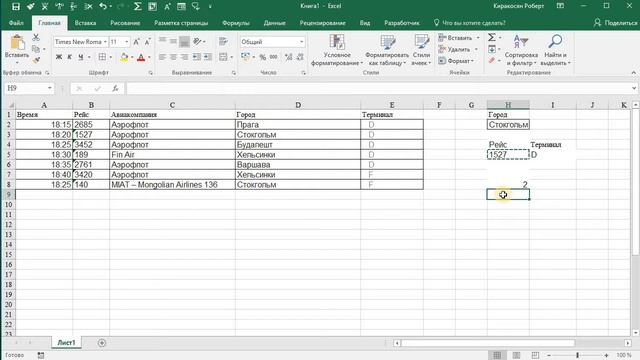Expand the Name Box dropdown arrow
Screen dimensions: 640x360
coord(49,88)
